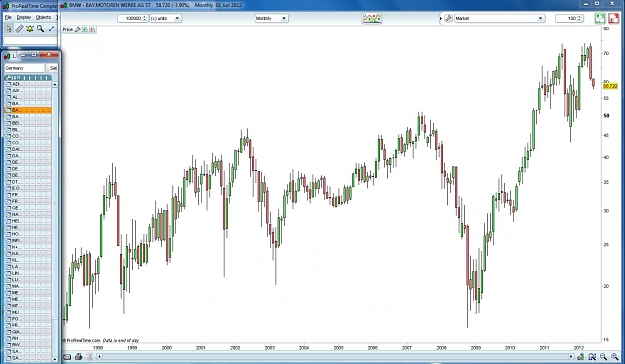Open Price settings wrench icon
This screenshot has height=364, width=625.
point(78,30)
